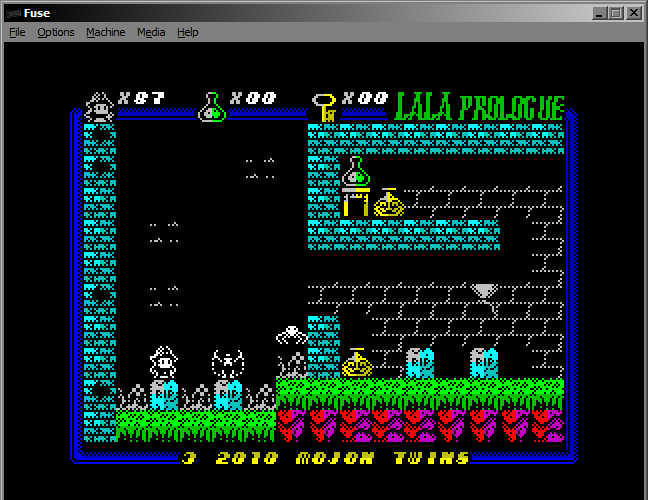Click the Lala witch character sprite

coord(164,362)
